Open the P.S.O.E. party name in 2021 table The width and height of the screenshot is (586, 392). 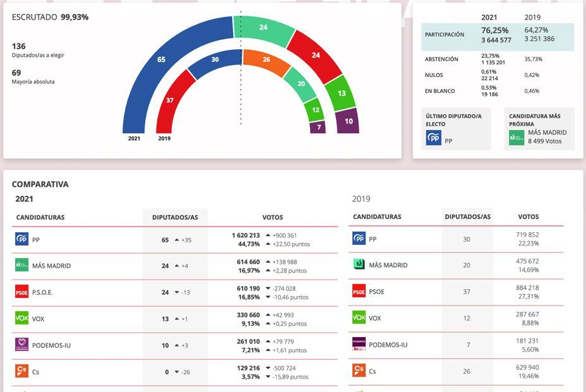pos(43,292)
